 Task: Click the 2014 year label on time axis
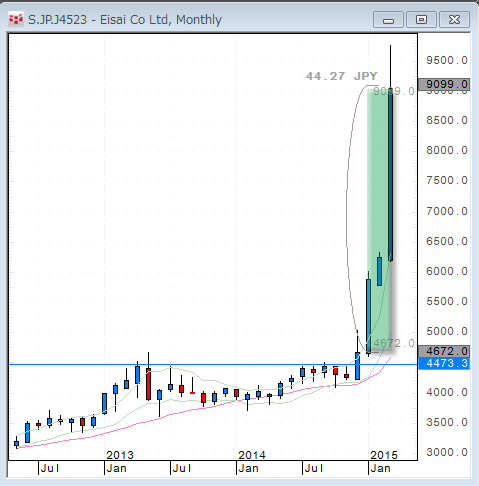pyautogui.click(x=252, y=455)
